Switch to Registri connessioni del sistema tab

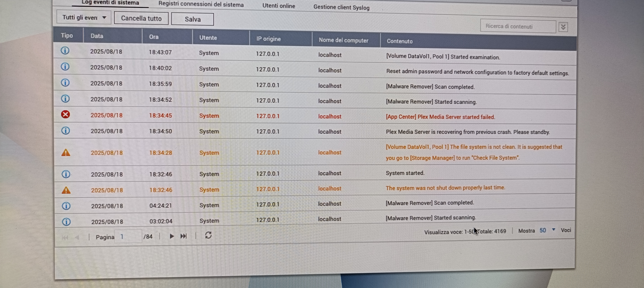click(x=201, y=4)
